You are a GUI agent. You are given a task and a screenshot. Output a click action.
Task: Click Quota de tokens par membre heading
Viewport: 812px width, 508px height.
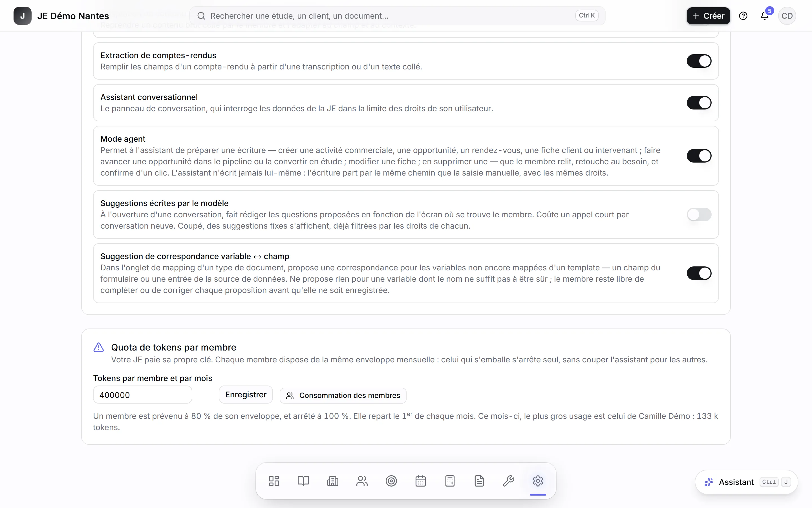pos(173,347)
